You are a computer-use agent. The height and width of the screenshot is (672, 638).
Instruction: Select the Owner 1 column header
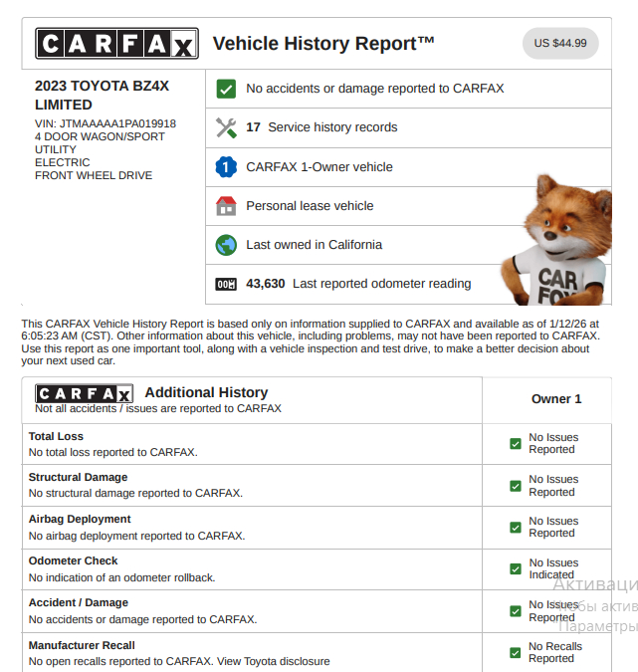coord(556,399)
